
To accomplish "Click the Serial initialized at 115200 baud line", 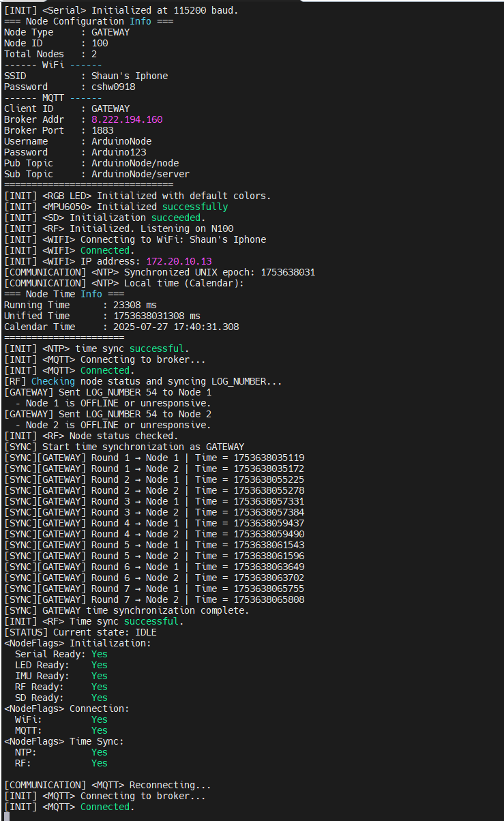I will (x=121, y=10).
